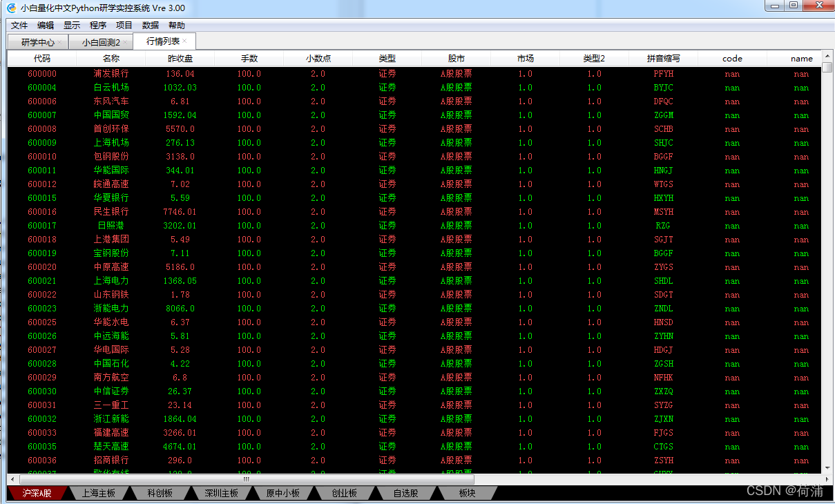Close the 小白回测2 tab
Screen dimensions: 835x504
pyautogui.click(x=125, y=43)
